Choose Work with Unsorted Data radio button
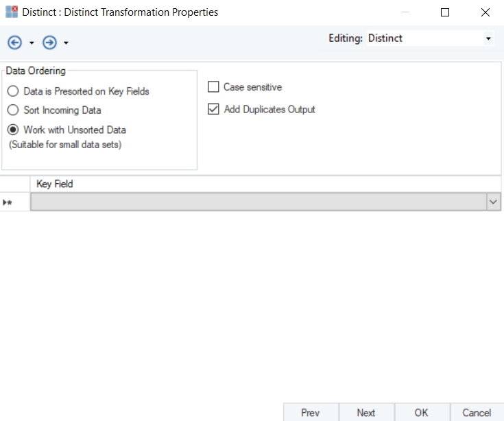This screenshot has width=504, height=421. click(13, 130)
